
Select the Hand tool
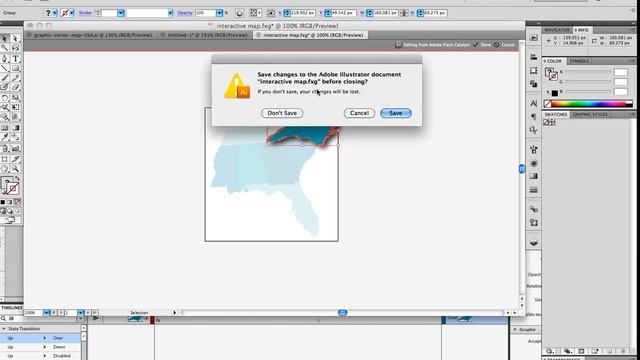[4, 169]
